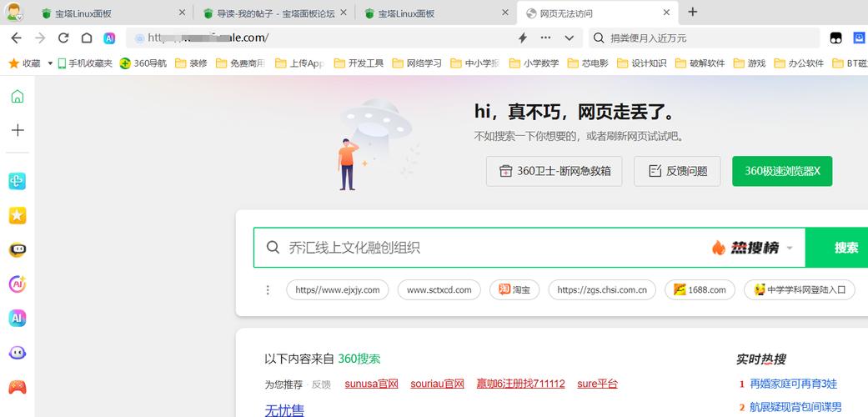Viewport: 868px width, 417px height.
Task: Click the https//www.ejxjy.com suggestion chip
Action: point(337,289)
